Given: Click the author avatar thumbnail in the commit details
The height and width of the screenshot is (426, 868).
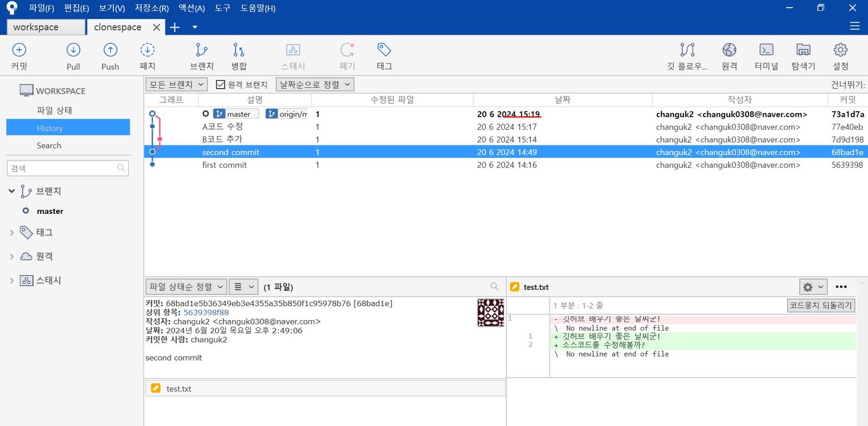Looking at the screenshot, I should point(490,313).
